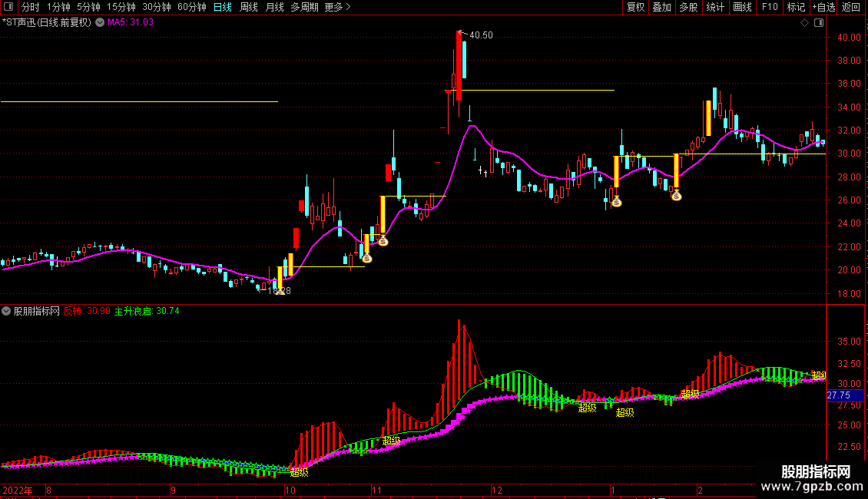The image size is (868, 499).
Task: Click the MA5: 31.03 indicator value
Action: pos(131,23)
